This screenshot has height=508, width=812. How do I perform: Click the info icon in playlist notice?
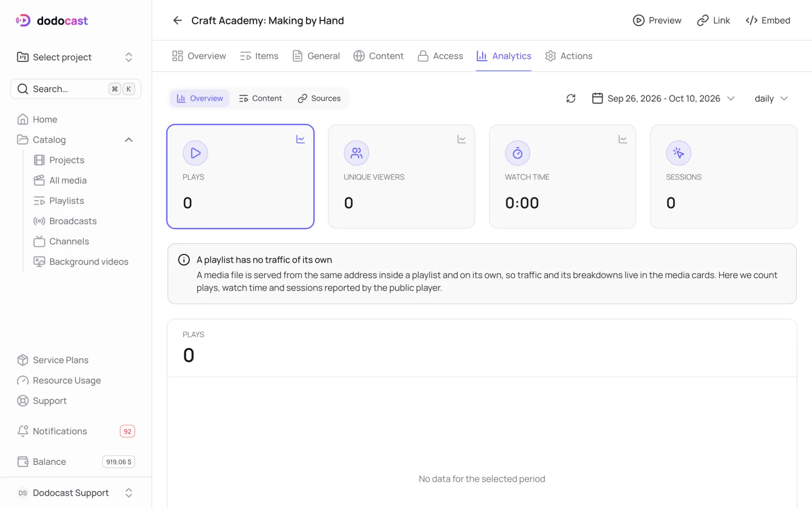pyautogui.click(x=184, y=260)
